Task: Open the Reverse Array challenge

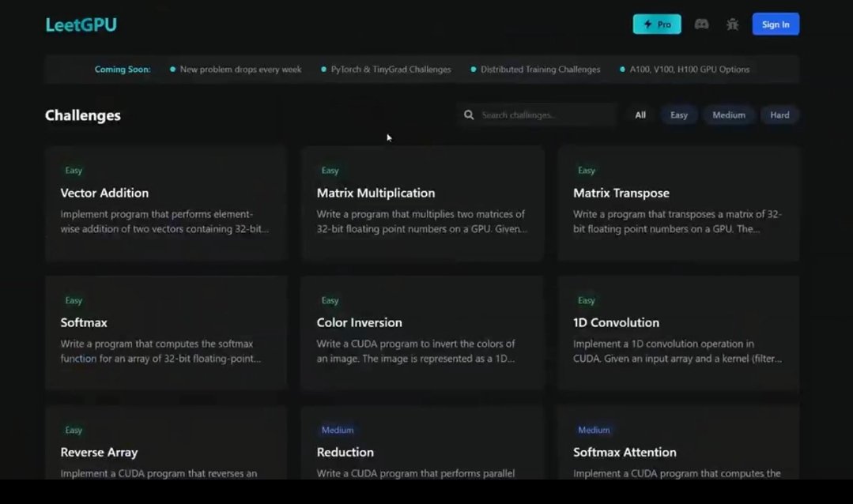Action: [x=166, y=442]
